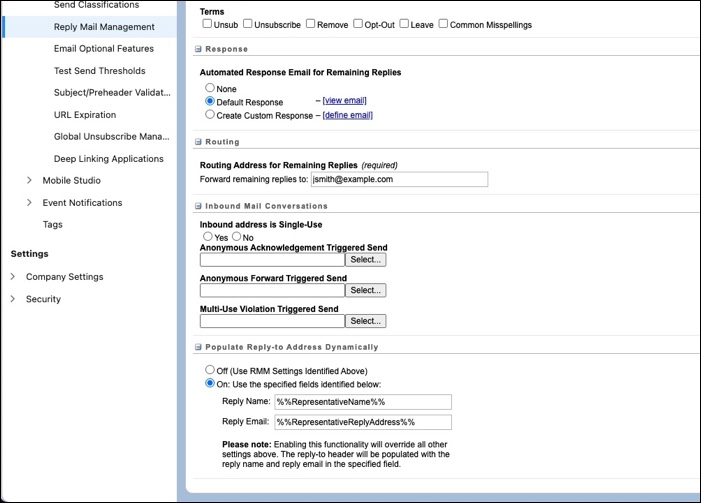Open Security label in sidebar
The height and width of the screenshot is (503, 701).
[x=43, y=299]
